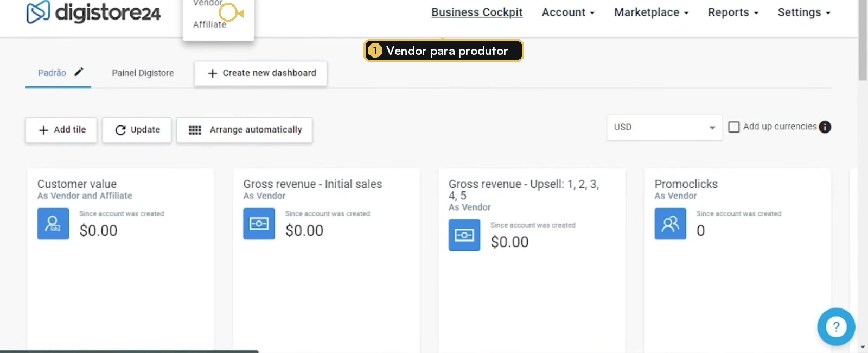Click the scrollbar down arrow
The image size is (868, 353).
[863, 346]
